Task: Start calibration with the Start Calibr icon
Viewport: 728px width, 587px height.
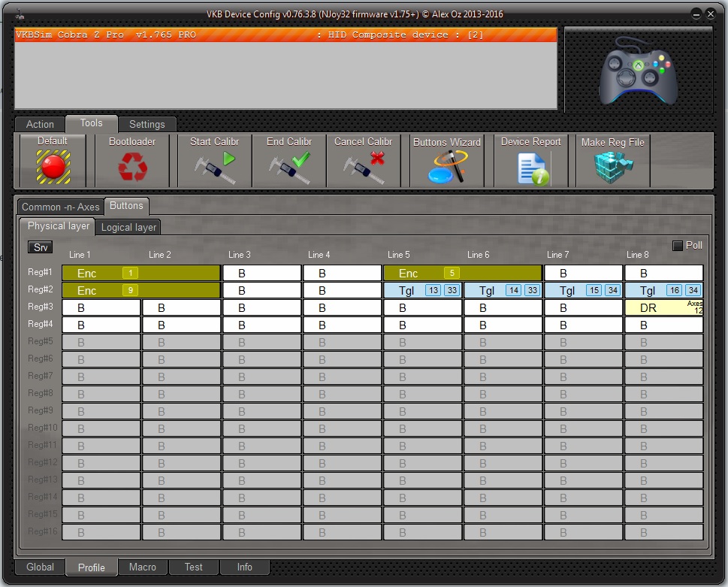Action: (215, 168)
